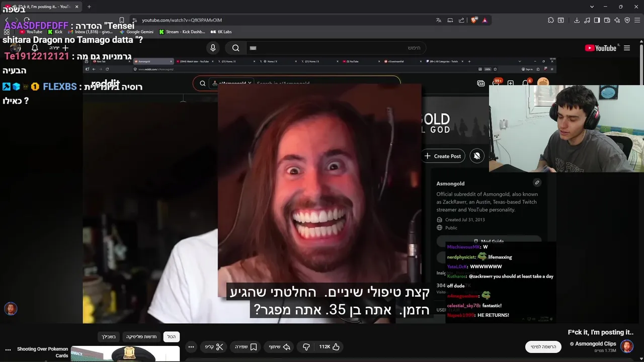Open the Brave Wallet icon
The width and height of the screenshot is (644, 362).
607,20
